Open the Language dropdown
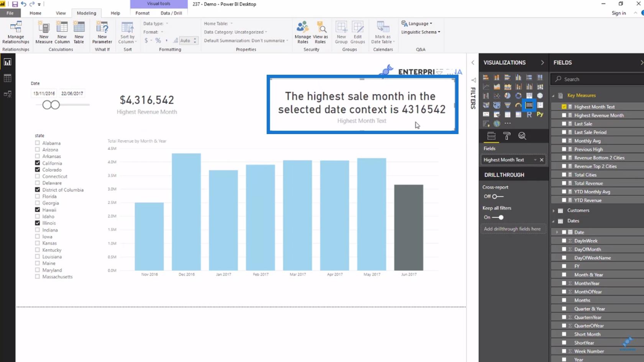644x362 pixels. tap(417, 23)
